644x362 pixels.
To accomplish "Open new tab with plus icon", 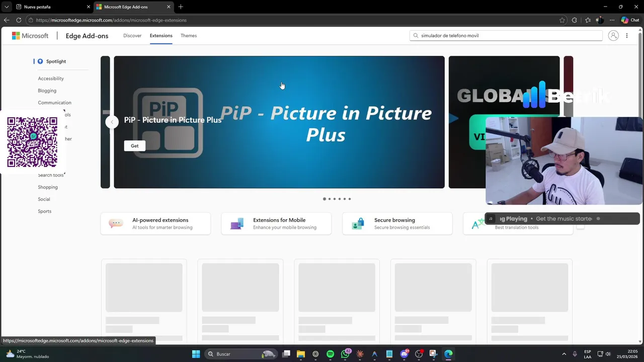I will [181, 7].
